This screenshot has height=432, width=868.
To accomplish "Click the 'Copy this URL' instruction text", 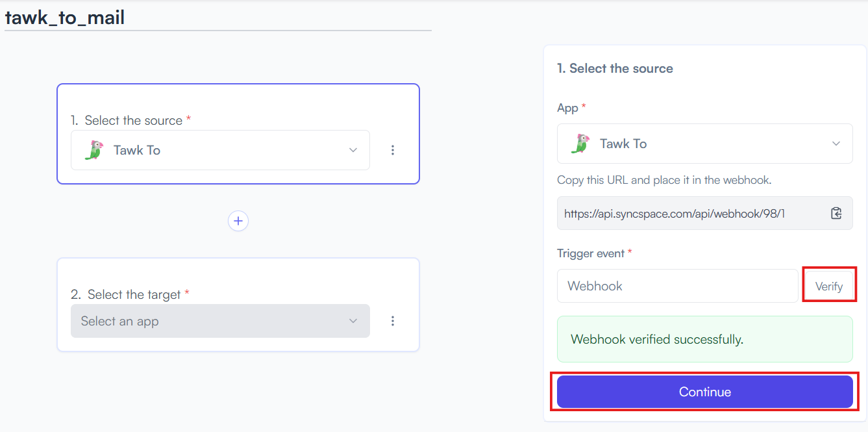I will [x=664, y=180].
